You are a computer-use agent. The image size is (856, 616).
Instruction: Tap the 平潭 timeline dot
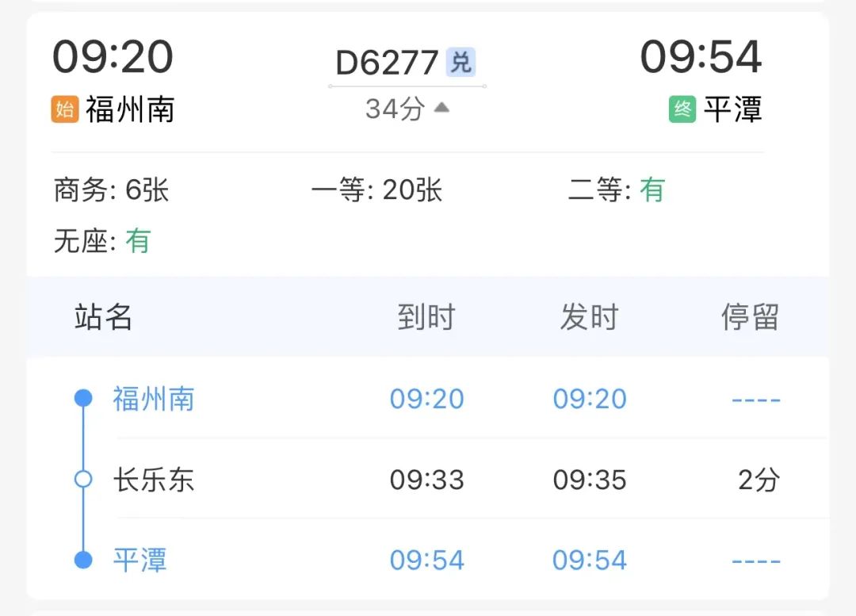click(83, 561)
